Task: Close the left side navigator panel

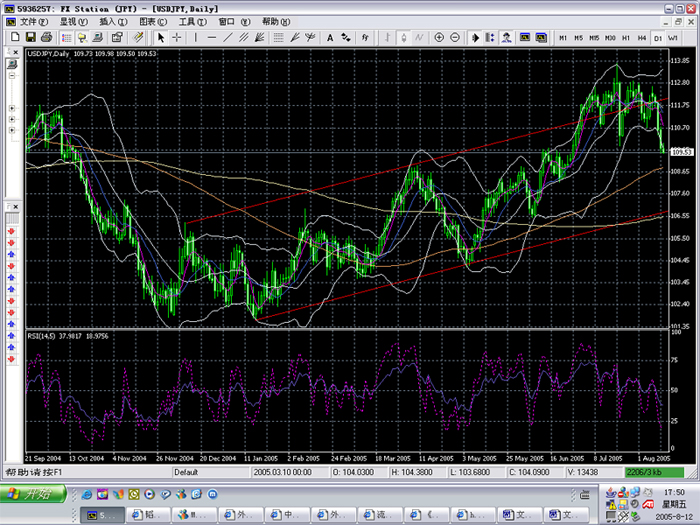Action: [13, 51]
